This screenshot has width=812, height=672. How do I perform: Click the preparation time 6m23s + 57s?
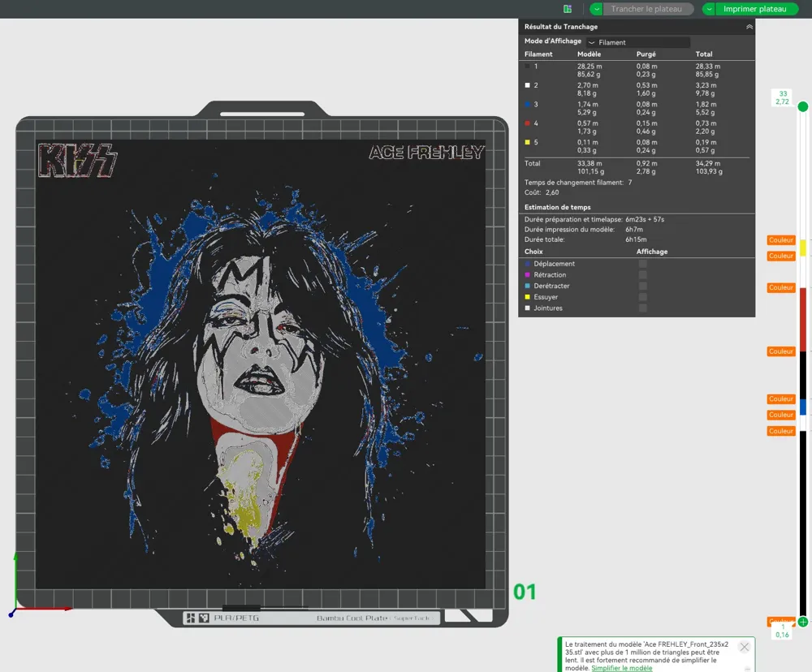645,219
